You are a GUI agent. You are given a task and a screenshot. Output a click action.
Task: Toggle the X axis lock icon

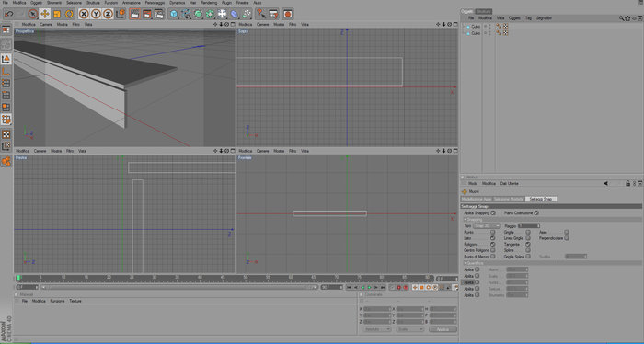point(84,14)
